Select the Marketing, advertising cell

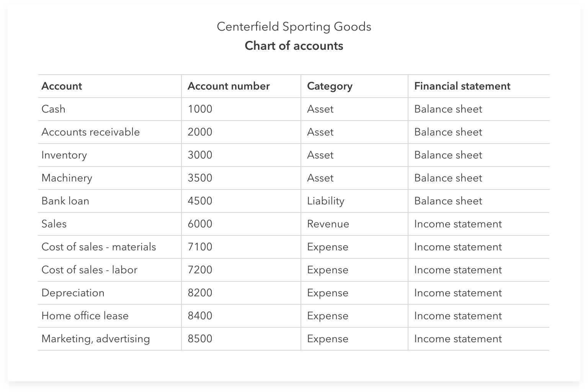(96, 339)
